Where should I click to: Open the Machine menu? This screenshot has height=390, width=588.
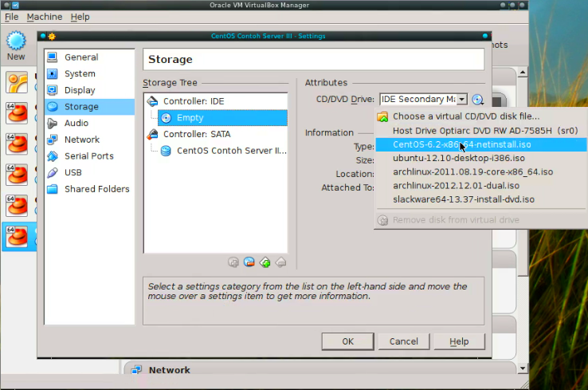coord(45,17)
